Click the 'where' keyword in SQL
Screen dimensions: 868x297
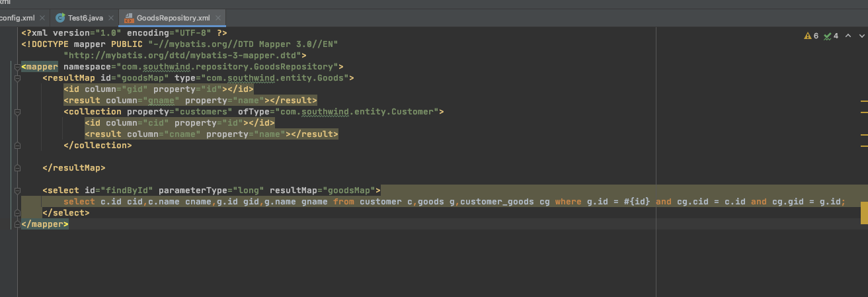pos(569,202)
